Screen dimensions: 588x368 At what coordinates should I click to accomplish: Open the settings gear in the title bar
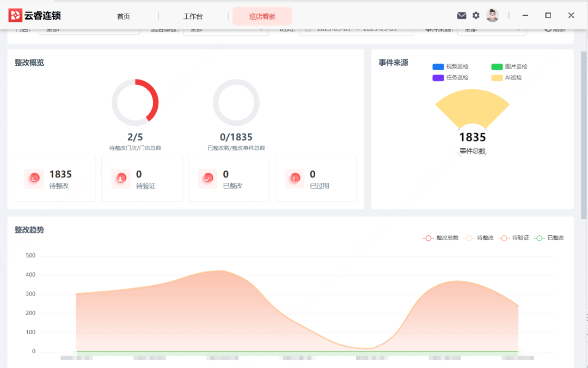476,15
